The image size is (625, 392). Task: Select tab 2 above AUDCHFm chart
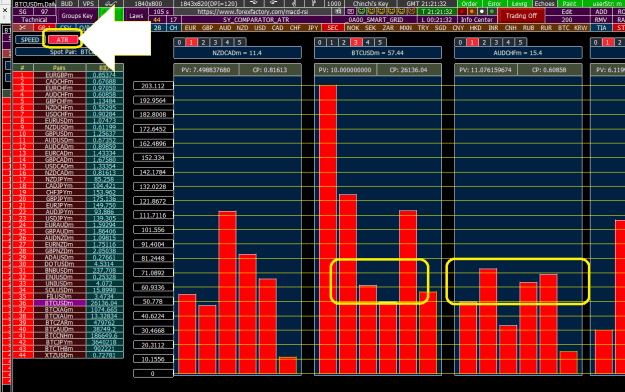tap(484, 42)
